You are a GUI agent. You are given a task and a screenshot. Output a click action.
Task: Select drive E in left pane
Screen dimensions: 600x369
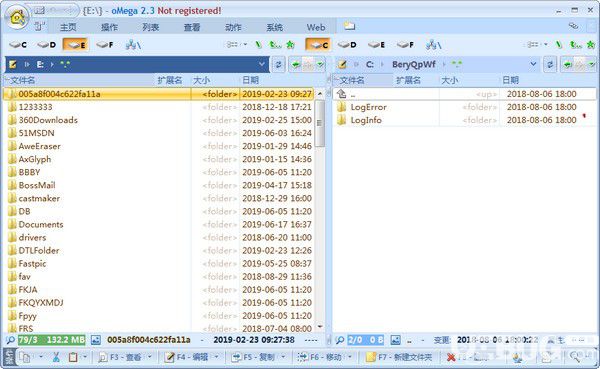76,45
